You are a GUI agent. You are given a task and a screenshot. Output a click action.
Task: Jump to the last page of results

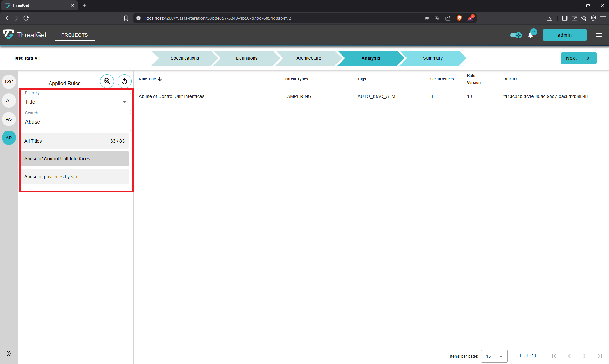click(x=600, y=356)
